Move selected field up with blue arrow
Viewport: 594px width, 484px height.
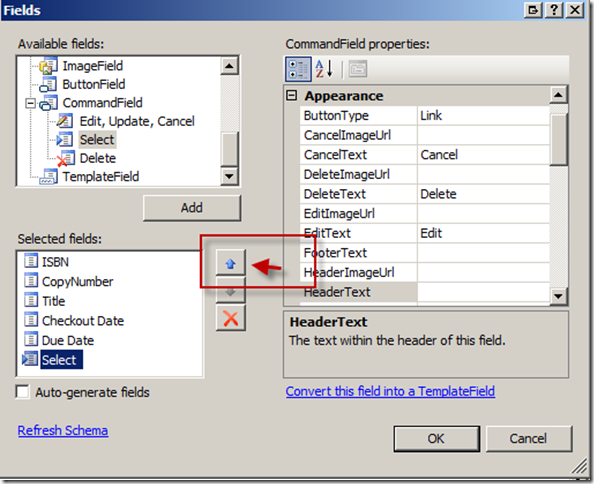tap(231, 263)
